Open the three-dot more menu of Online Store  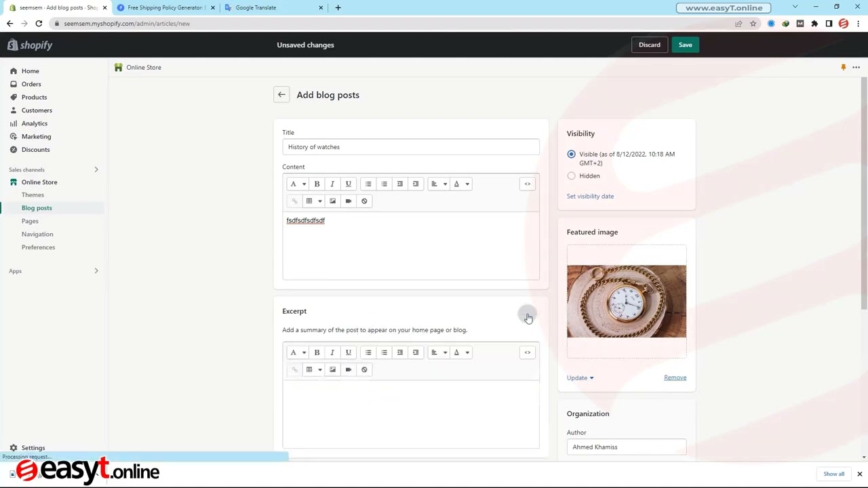point(856,67)
